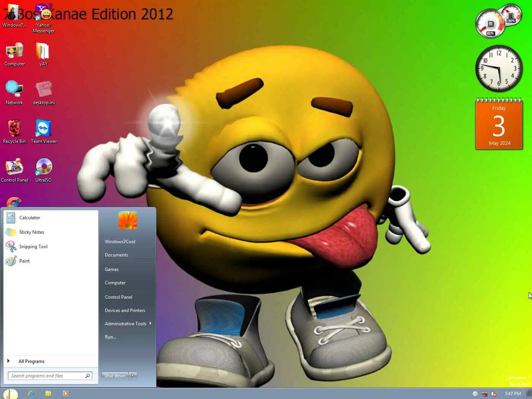Select the Network desktop icon

[x=14, y=93]
